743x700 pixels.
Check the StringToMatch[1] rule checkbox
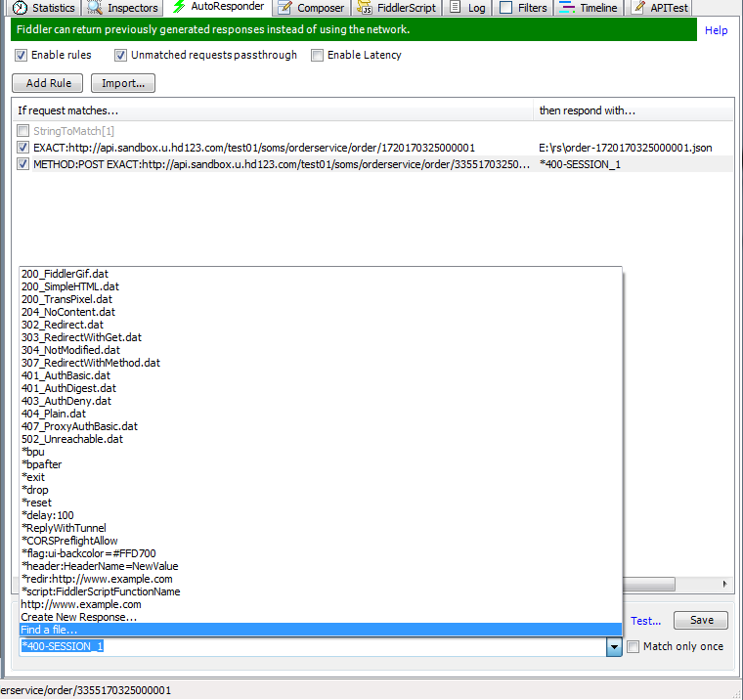(x=22, y=130)
